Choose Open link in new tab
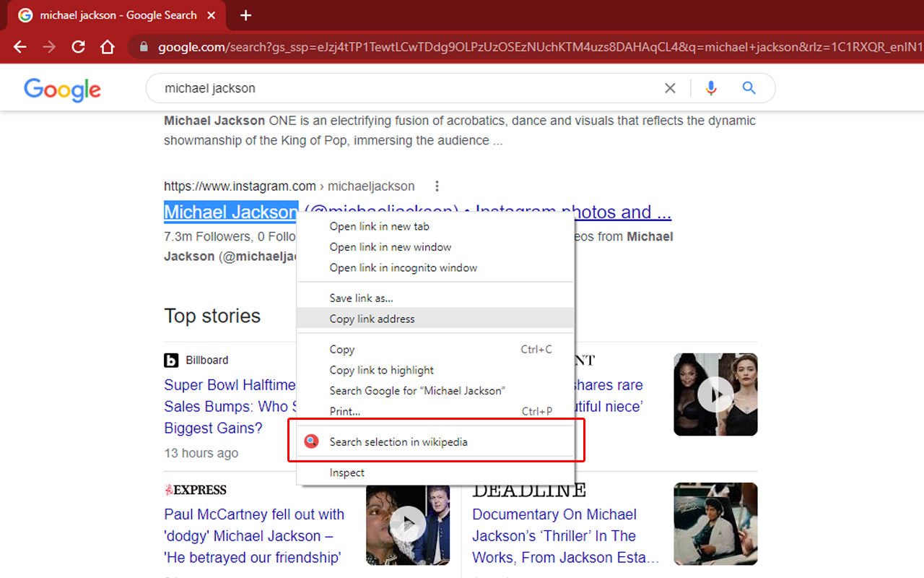Image resolution: width=924 pixels, height=578 pixels. coord(435,226)
